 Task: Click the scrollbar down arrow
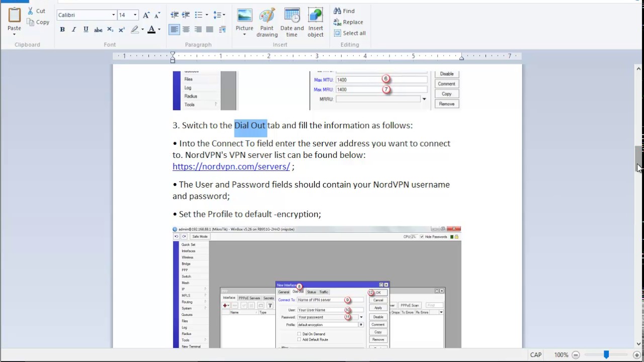[638, 344]
